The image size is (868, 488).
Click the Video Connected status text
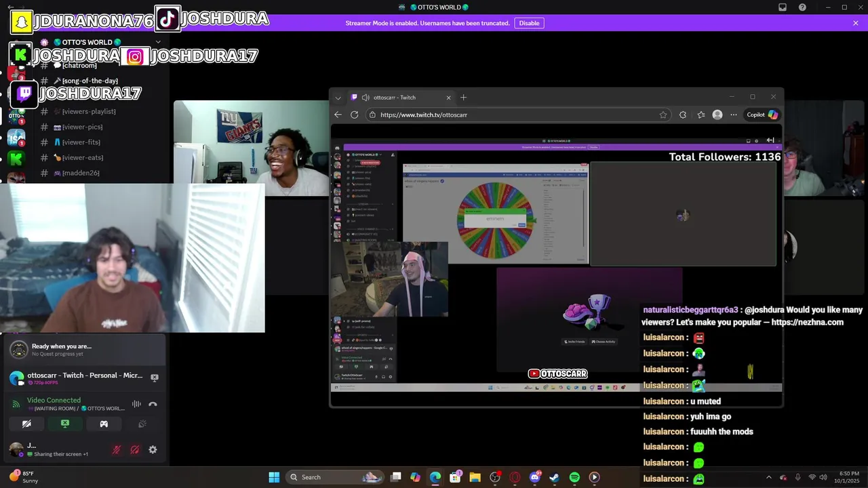[54, 400]
